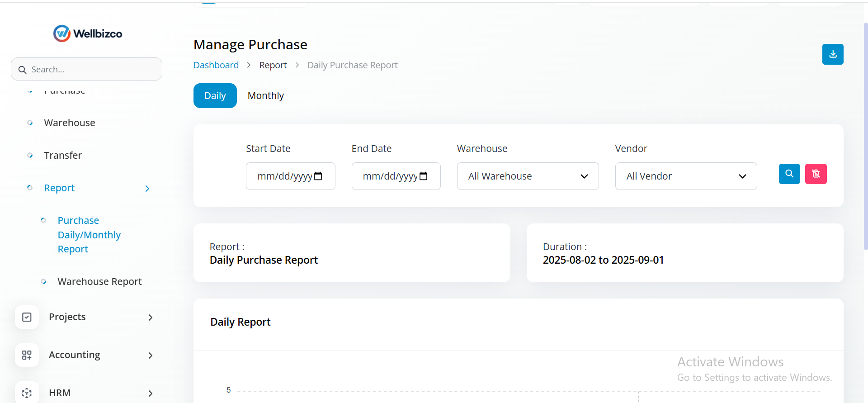
Task: Open the Accounting menu label
Action: pyautogui.click(x=75, y=355)
